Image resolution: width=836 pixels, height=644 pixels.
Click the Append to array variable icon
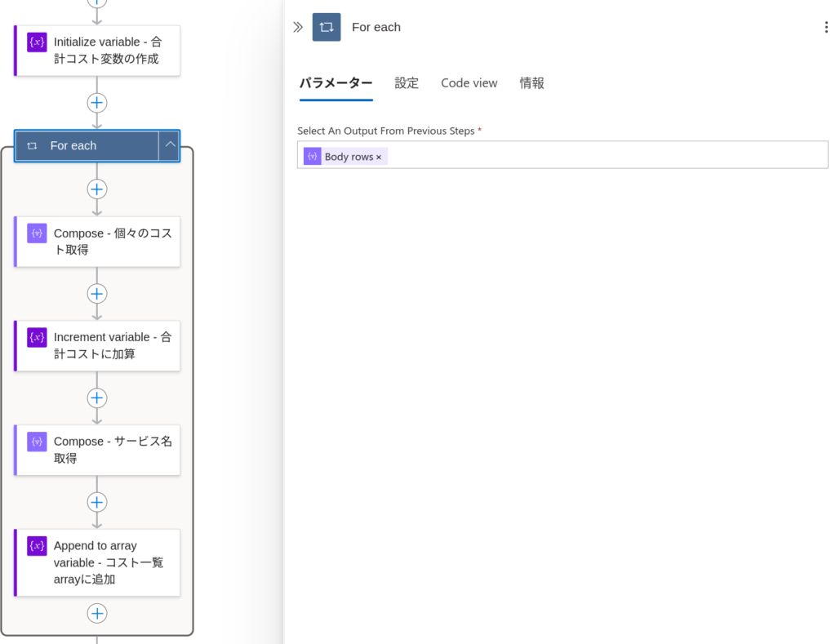coord(37,546)
